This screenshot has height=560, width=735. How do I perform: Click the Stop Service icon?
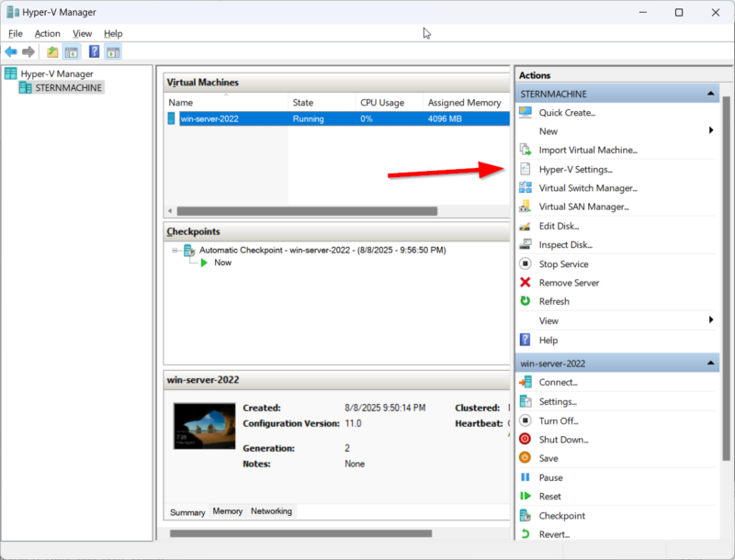click(x=526, y=263)
